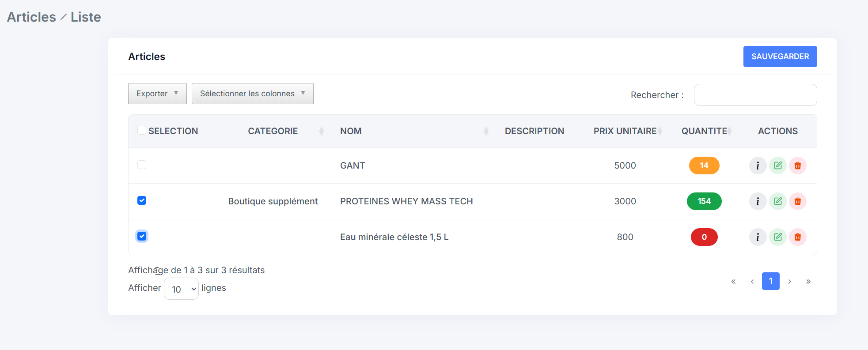This screenshot has width=868, height=350.
Task: Show info for Eau minérale céleste
Action: click(x=758, y=237)
